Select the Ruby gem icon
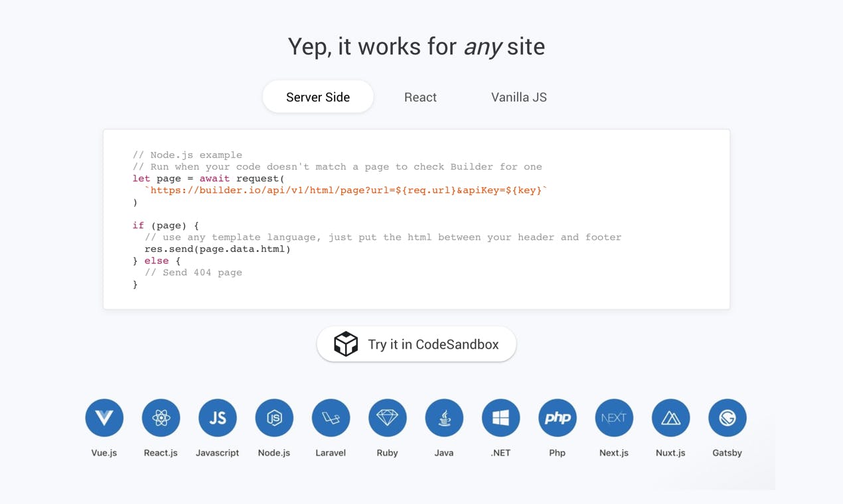The image size is (843, 504). coord(388,418)
